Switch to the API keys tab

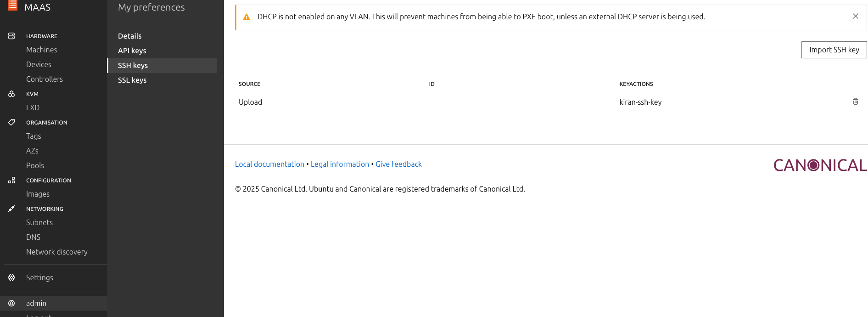132,51
